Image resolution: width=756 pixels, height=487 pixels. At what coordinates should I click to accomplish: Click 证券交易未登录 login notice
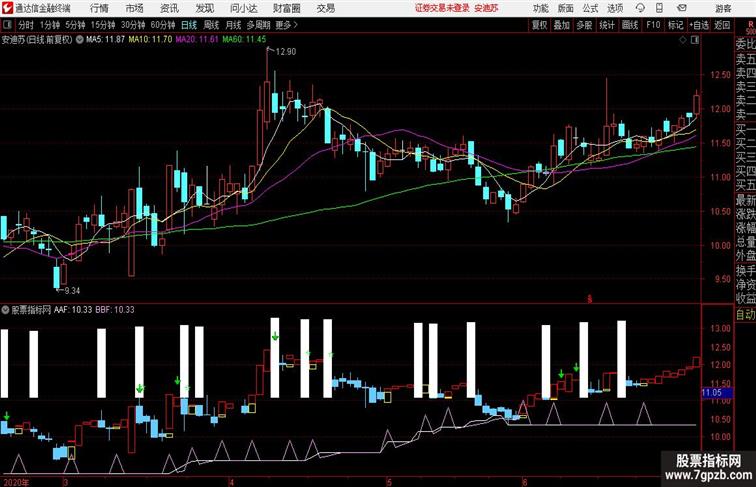pyautogui.click(x=442, y=8)
